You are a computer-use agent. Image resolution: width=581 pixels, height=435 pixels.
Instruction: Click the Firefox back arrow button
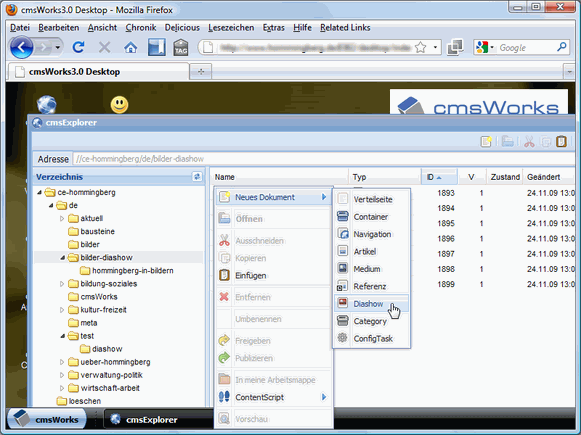click(x=21, y=47)
